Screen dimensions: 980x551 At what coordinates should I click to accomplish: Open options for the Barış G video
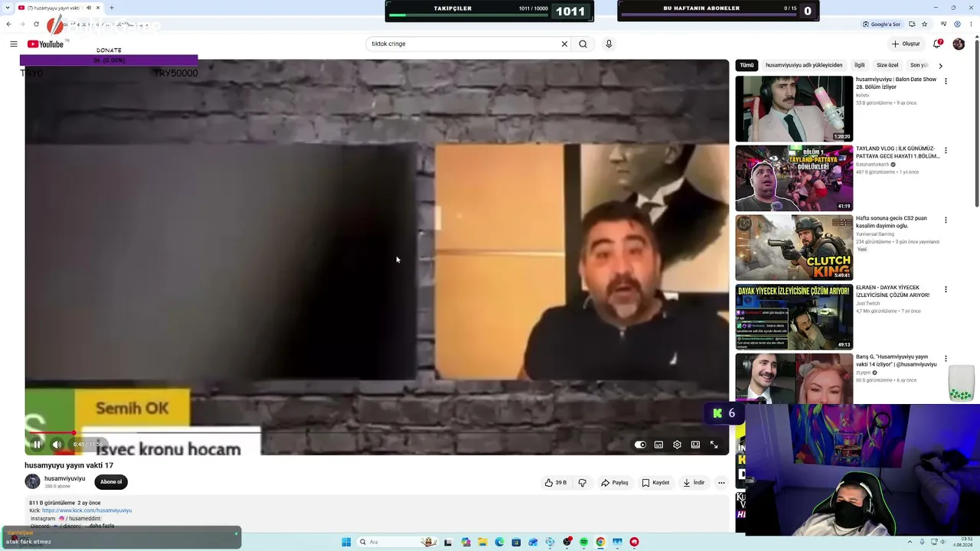pos(946,359)
